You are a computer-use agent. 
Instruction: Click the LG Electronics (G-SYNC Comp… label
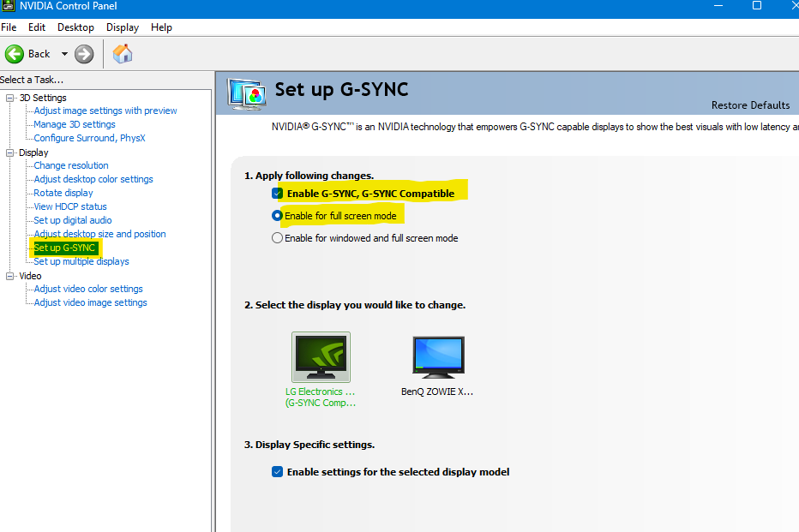tap(321, 398)
